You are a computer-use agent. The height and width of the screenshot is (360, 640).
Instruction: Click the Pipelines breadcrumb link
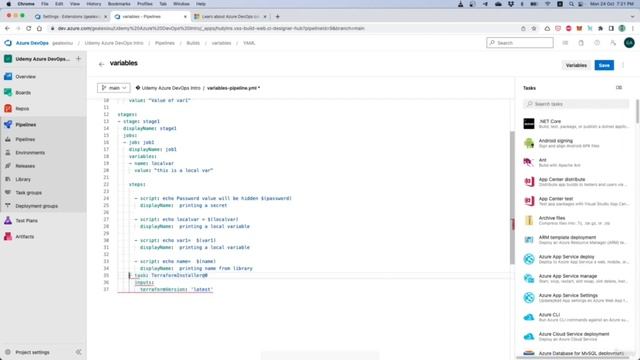(164, 43)
